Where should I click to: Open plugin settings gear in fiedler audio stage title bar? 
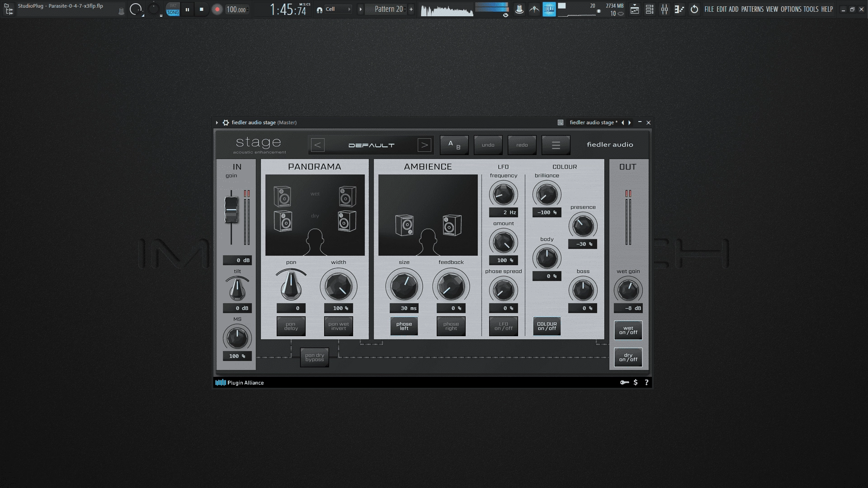(226, 122)
